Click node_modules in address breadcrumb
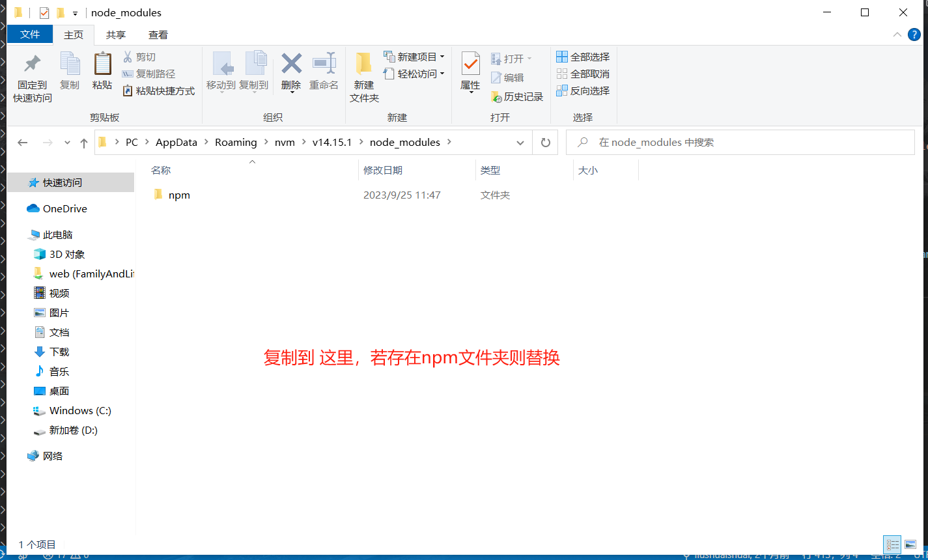Image resolution: width=928 pixels, height=560 pixels. tap(405, 142)
